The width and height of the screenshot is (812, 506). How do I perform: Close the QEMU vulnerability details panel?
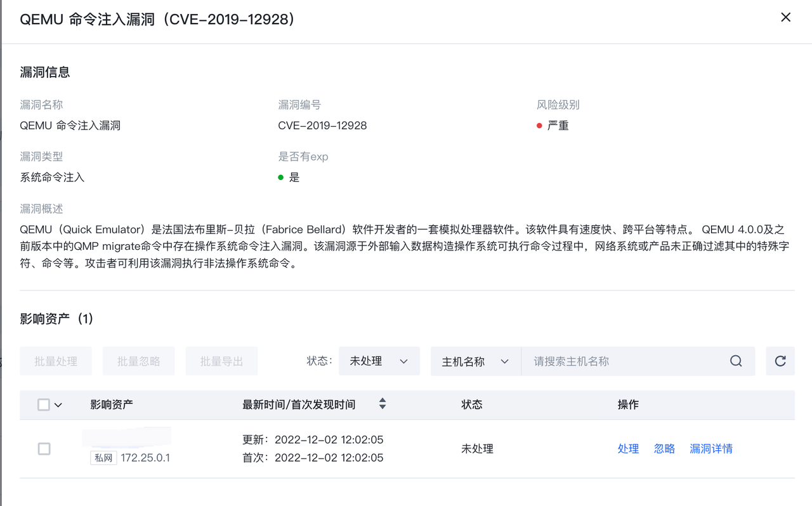785,17
